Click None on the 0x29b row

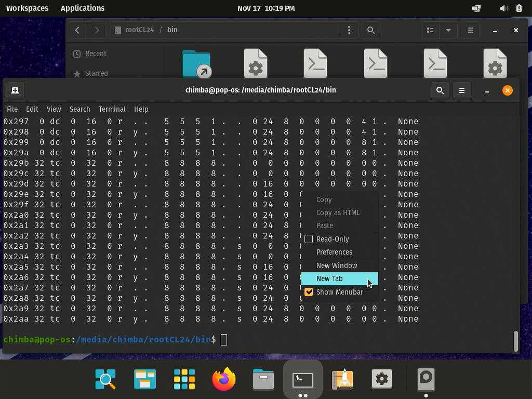pyautogui.click(x=408, y=163)
